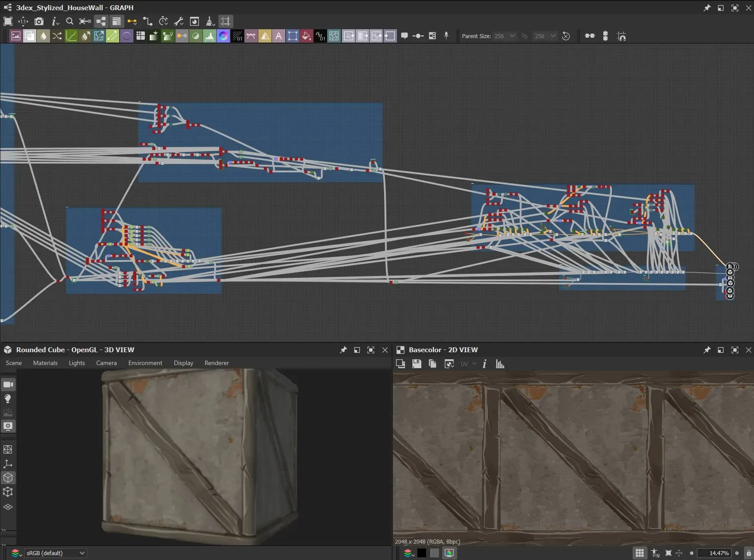Save the Basecolor image from the 2D view
Viewport: 754px width, 560px height.
[416, 364]
